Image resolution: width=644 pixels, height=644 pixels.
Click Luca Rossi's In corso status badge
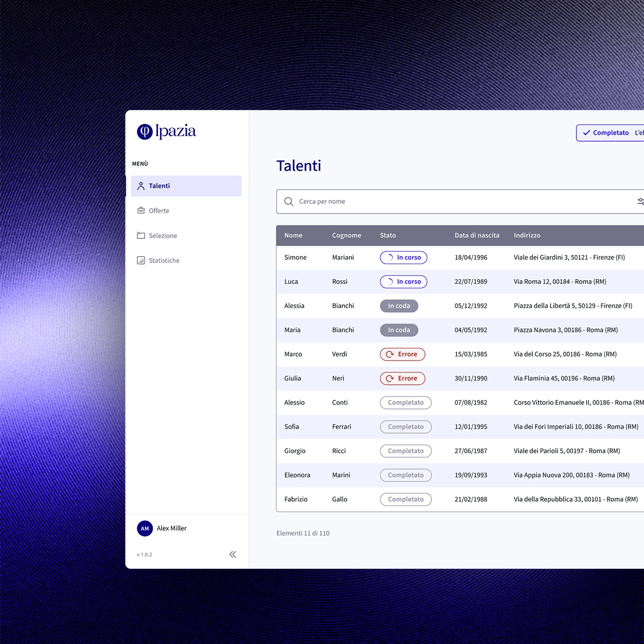(x=404, y=282)
